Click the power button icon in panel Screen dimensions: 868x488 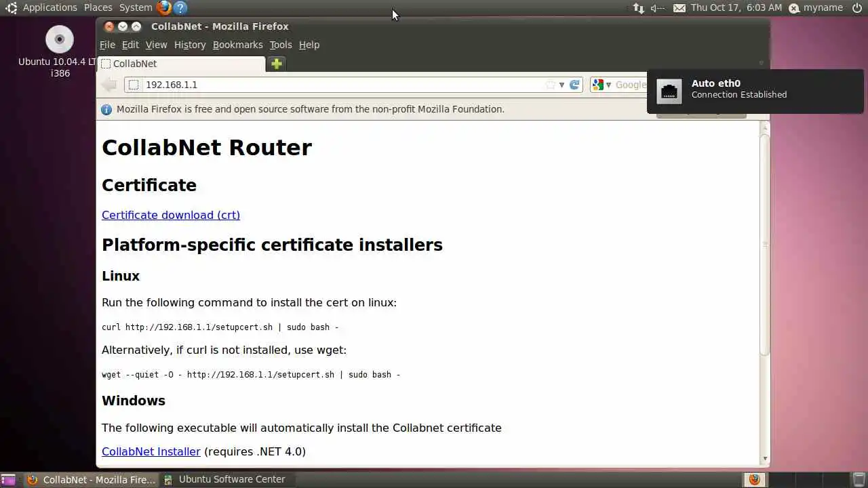[x=857, y=8]
